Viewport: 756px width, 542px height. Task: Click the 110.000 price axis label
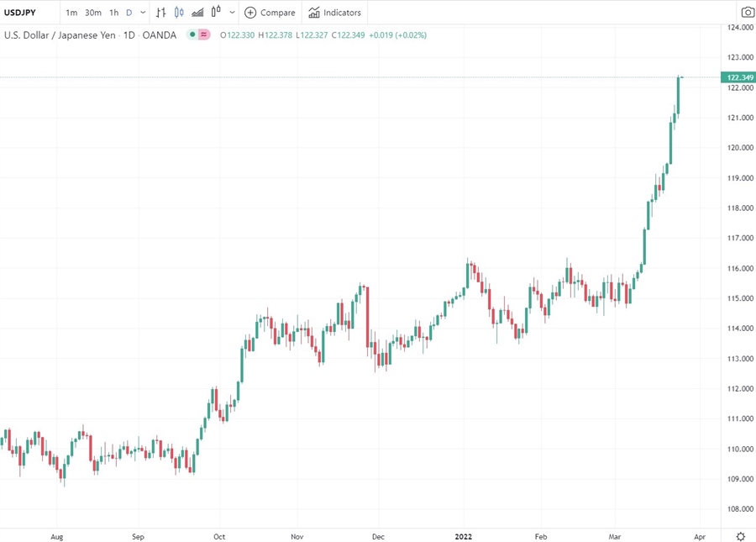pos(740,449)
